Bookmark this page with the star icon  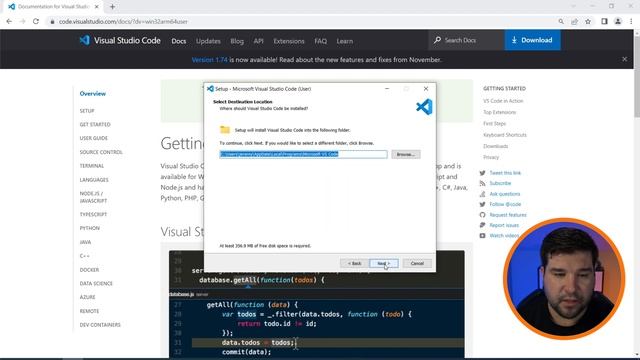[588, 22]
